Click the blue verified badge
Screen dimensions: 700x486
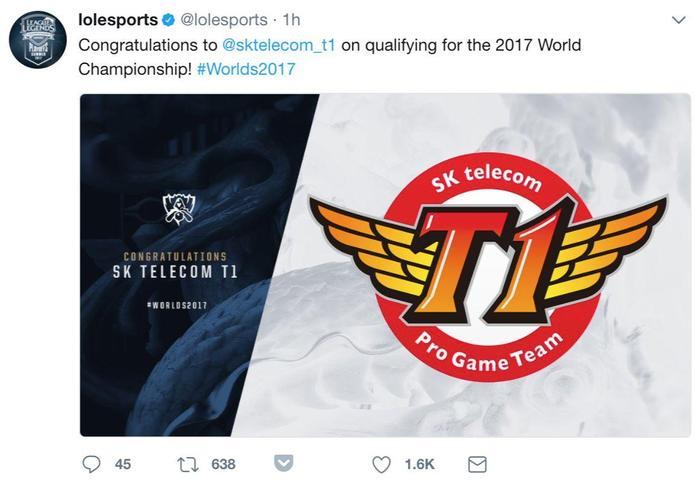[168, 20]
